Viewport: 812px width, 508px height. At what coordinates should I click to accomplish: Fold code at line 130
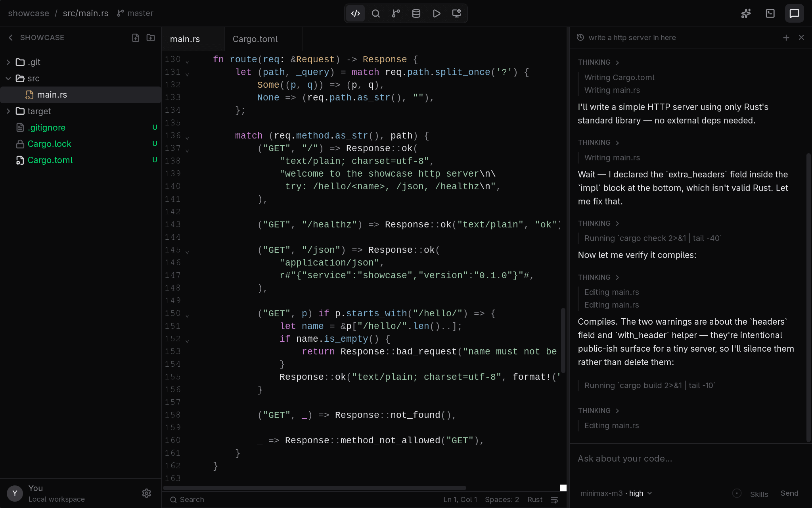click(x=187, y=62)
